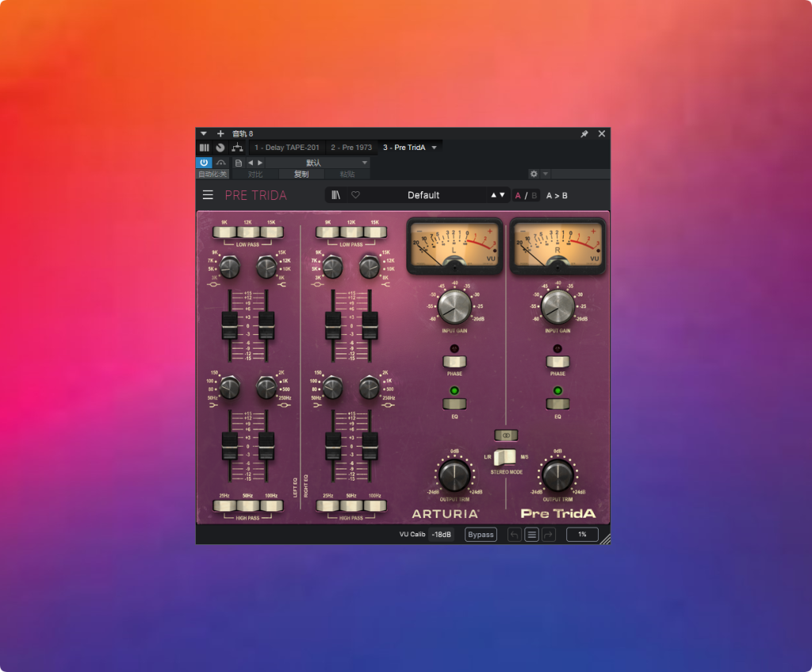Open the host gear settings icon

(x=534, y=174)
